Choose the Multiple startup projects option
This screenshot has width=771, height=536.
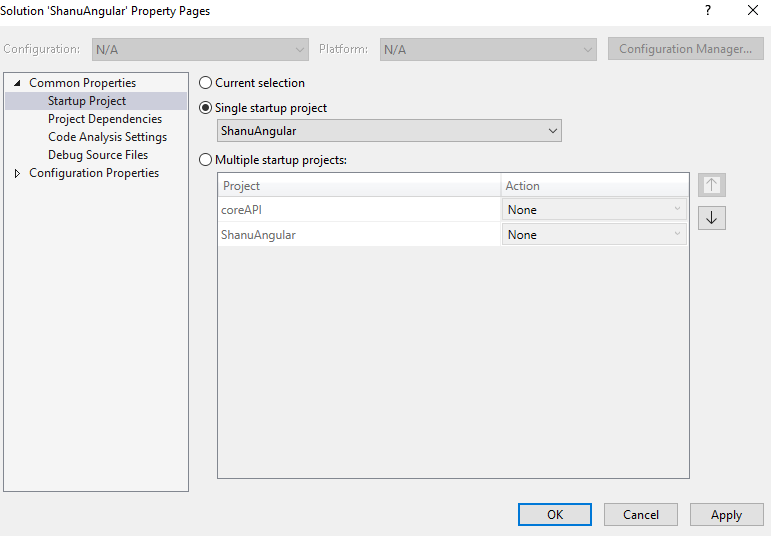[x=207, y=159]
